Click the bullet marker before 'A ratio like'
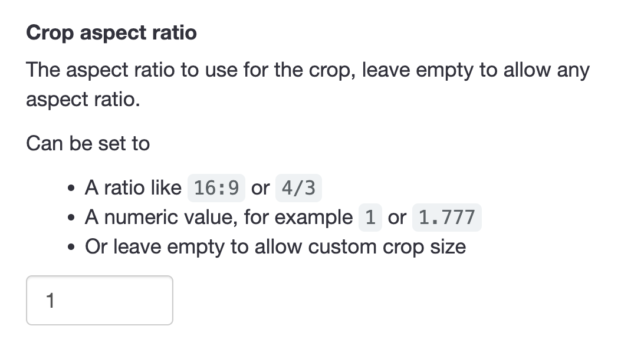This screenshot has height=349, width=644. coord(71,187)
